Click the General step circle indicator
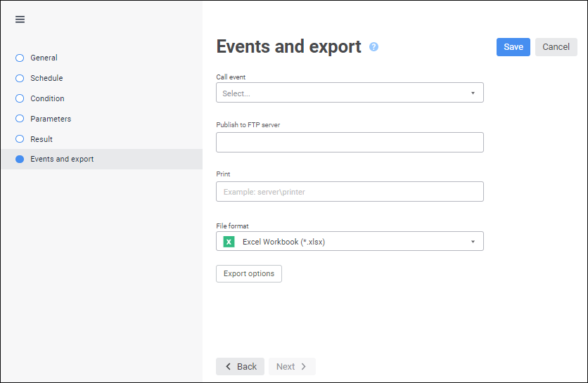Viewport: 588px width, 383px height. (20, 58)
